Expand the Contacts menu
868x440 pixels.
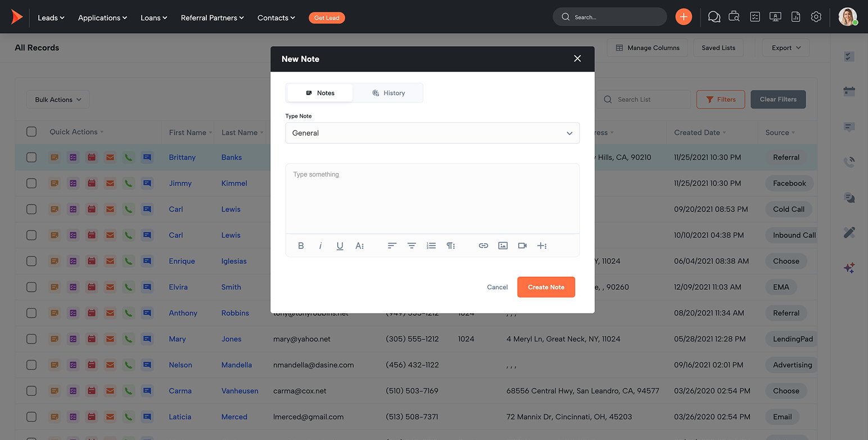point(277,18)
